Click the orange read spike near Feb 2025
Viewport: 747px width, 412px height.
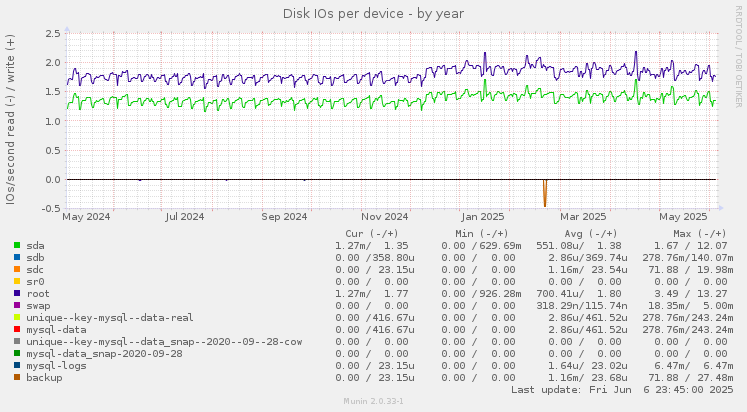coord(545,193)
